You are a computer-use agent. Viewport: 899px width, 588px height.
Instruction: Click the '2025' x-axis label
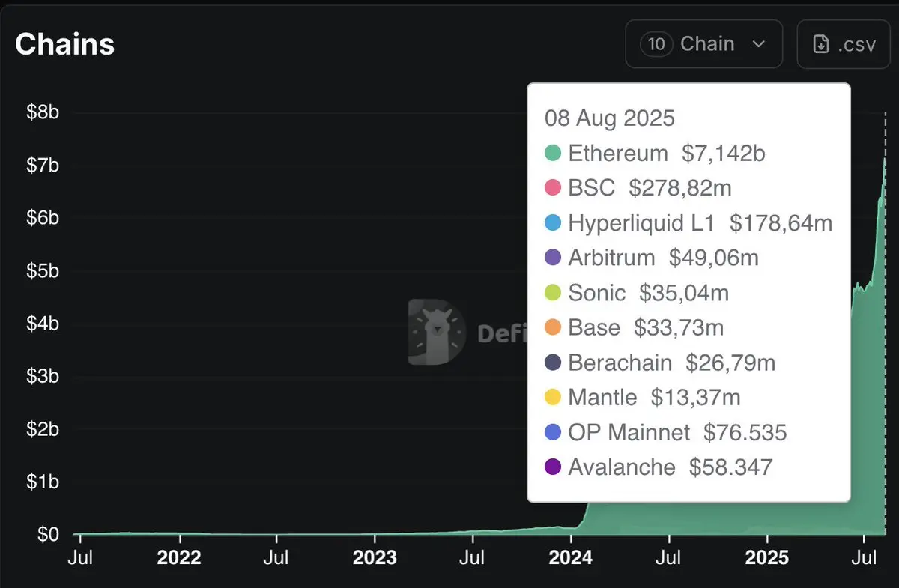tap(766, 558)
